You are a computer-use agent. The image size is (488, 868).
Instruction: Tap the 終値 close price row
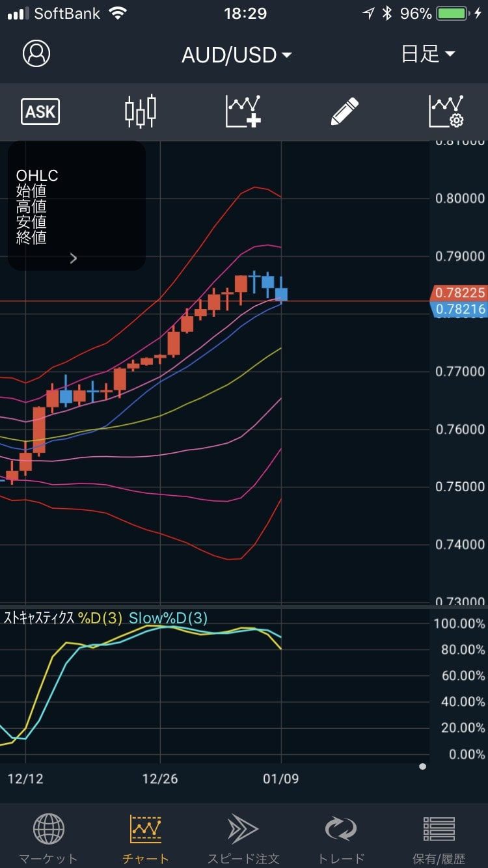[x=31, y=237]
